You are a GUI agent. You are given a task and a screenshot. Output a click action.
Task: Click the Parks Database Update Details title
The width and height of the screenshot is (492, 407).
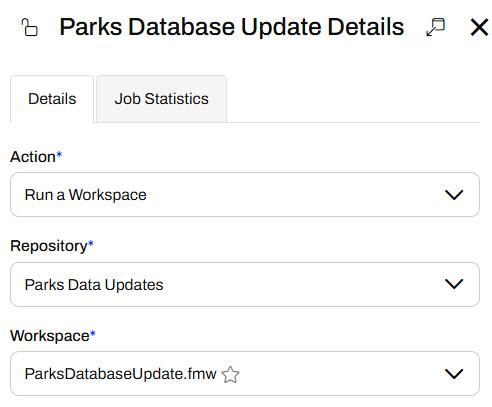[232, 27]
